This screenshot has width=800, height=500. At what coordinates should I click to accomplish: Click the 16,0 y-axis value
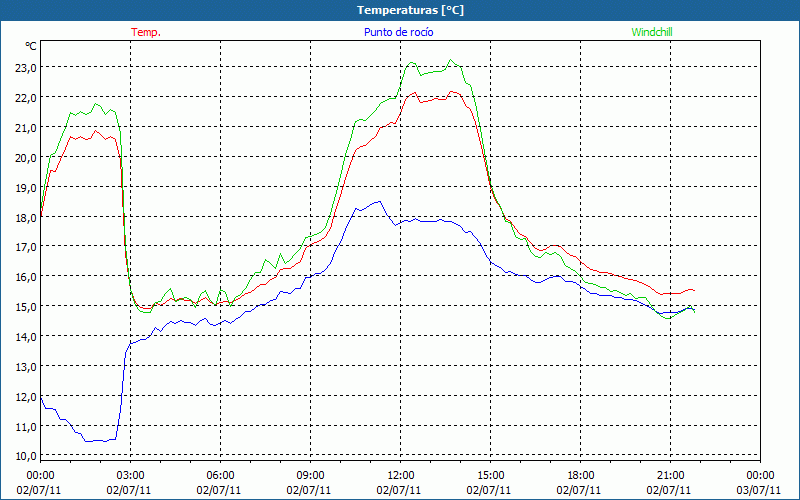point(26,277)
